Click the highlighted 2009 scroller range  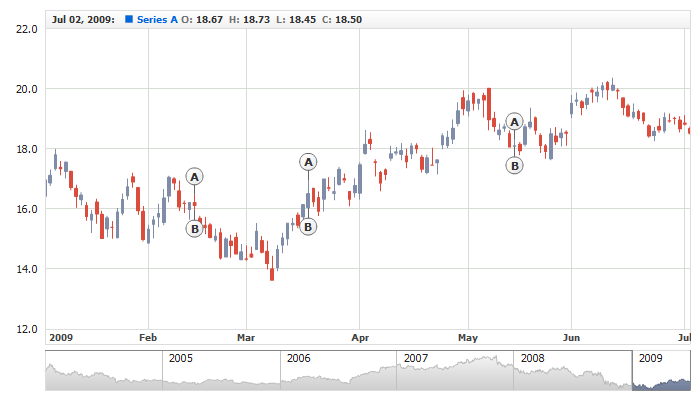(660, 372)
